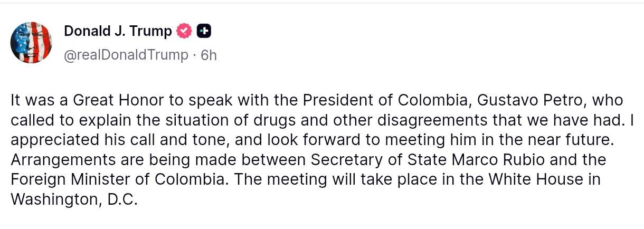Open Donald J. Trump's profile avatar
The image size is (644, 229).
(31, 43)
